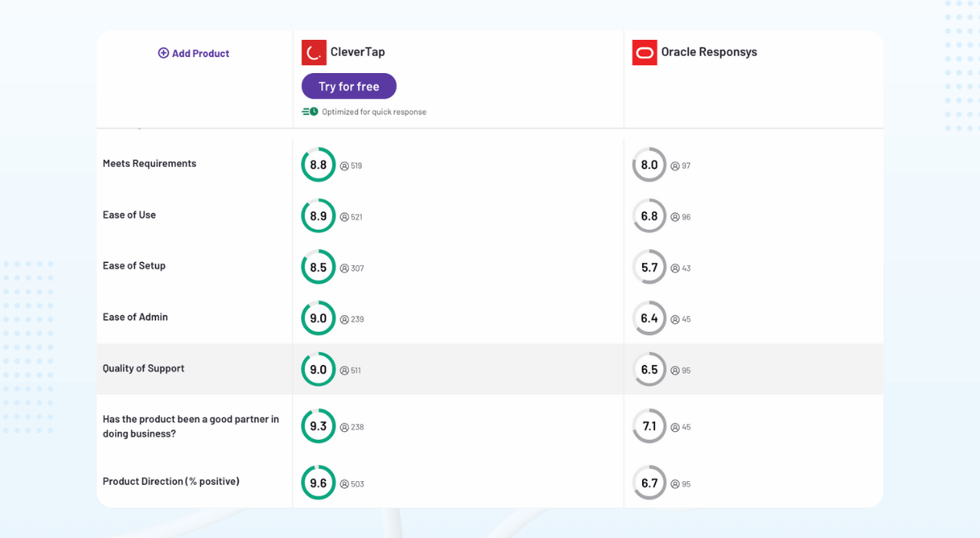Click Oracle's 5.7 Ease of Setup score ring

tap(649, 267)
